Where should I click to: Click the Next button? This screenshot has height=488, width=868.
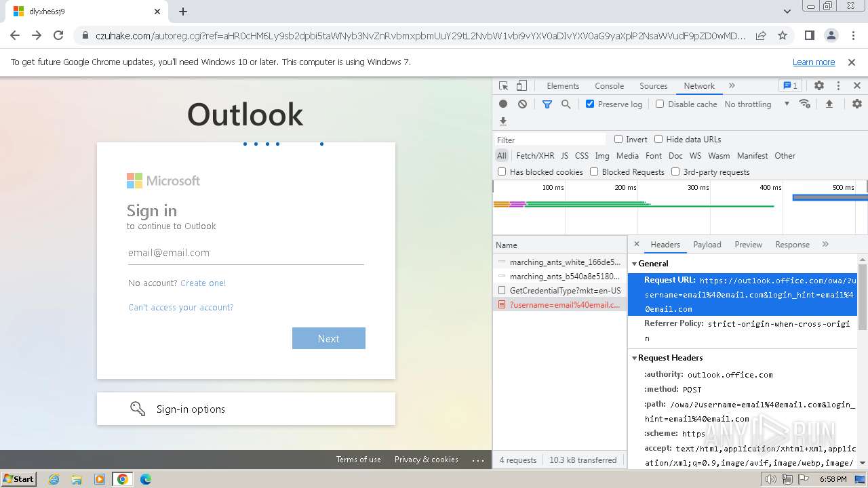tap(329, 338)
